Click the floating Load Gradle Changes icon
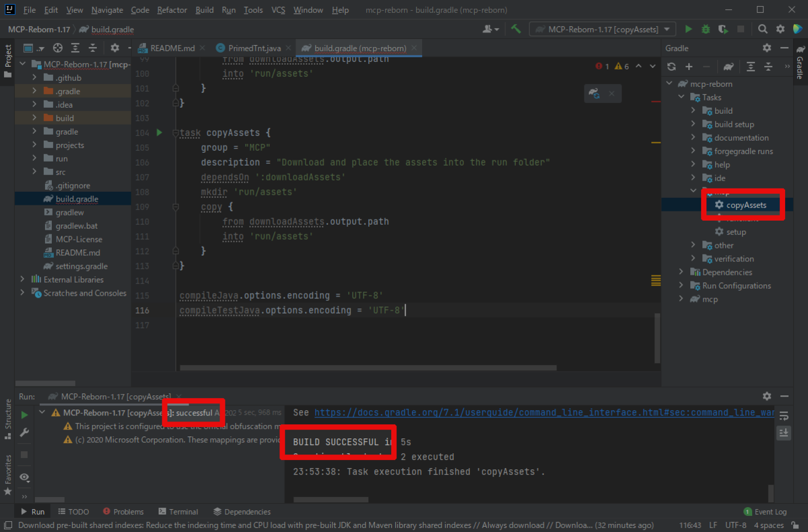Screen dimensions: 808x532 click(x=594, y=94)
